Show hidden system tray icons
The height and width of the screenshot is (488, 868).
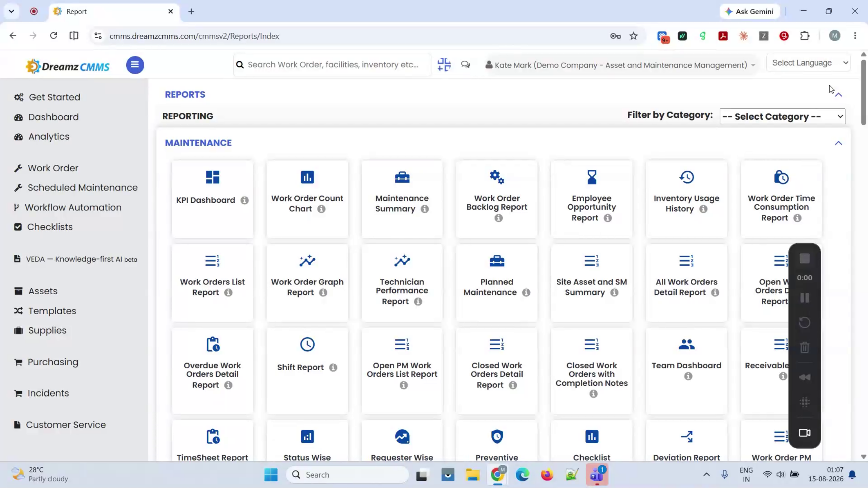[x=706, y=475]
